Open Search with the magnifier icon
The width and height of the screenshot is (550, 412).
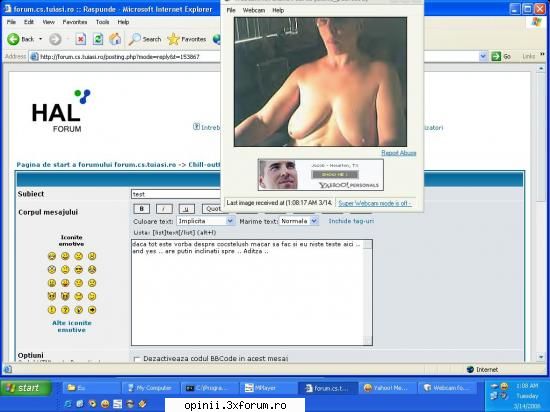135,39
